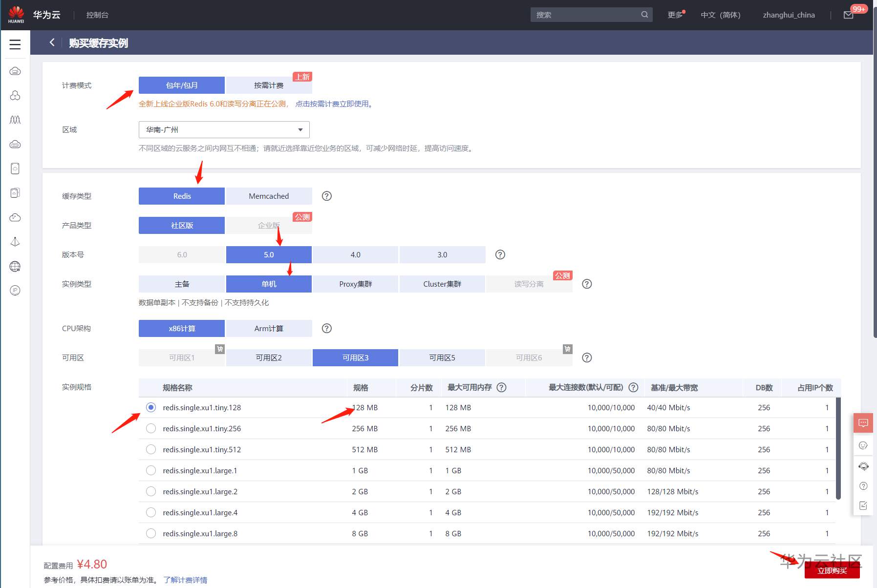Open 控制台 console link
Screen dimensions: 877x588
[x=97, y=15]
